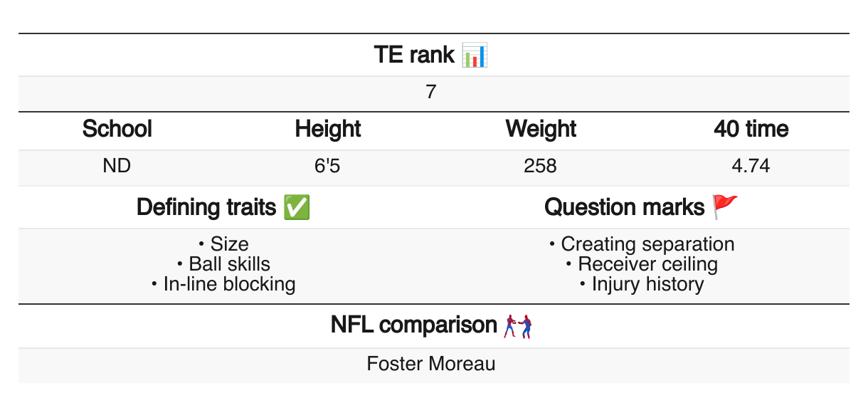Click the 4.74 forty time value
The height and width of the screenshot is (403, 868).
click(751, 167)
